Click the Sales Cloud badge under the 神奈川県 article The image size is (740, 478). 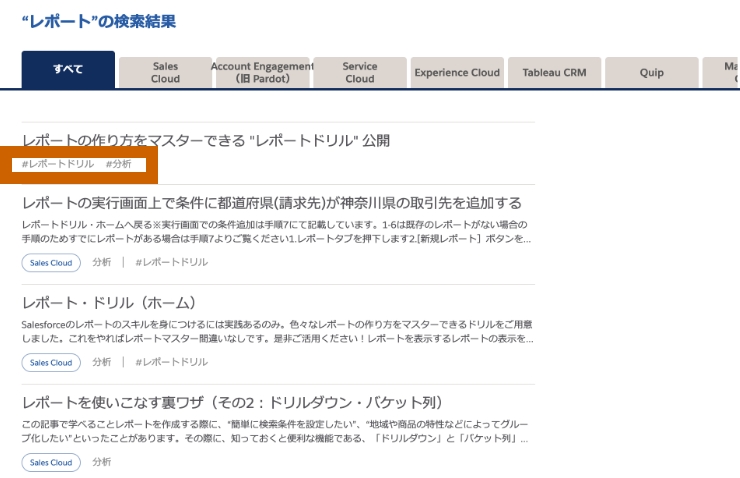(x=51, y=263)
